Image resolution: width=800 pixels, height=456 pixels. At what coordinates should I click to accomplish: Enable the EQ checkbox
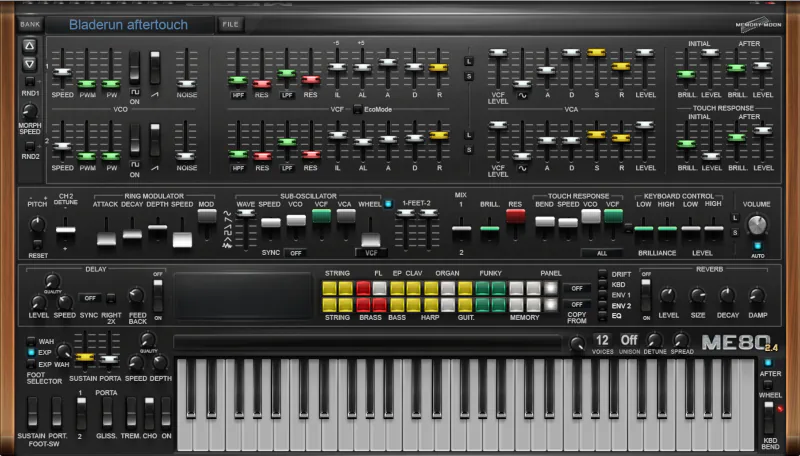603,316
